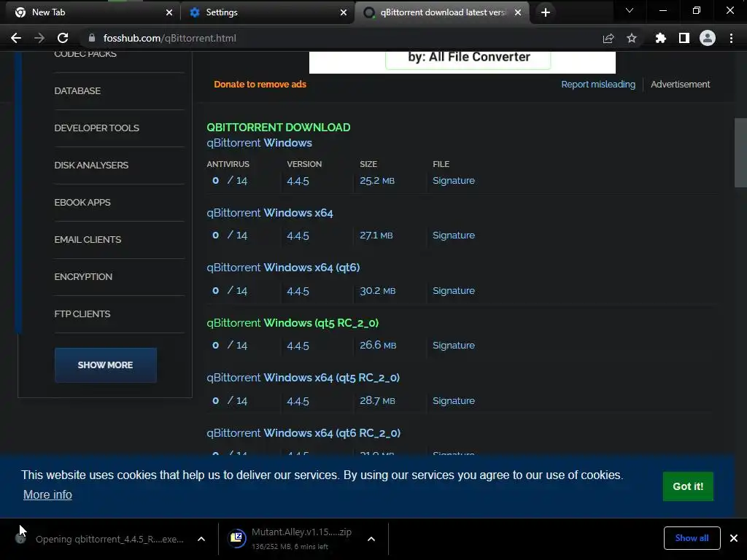Screen dimensions: 747x560
Task: Open the EBOOK APPS category
Action: click(x=82, y=203)
